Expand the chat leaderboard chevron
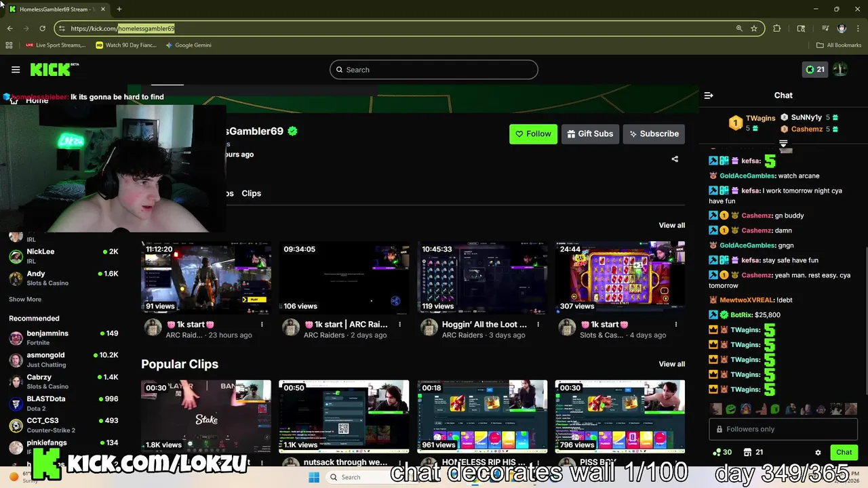The width and height of the screenshot is (868, 488). [783, 144]
